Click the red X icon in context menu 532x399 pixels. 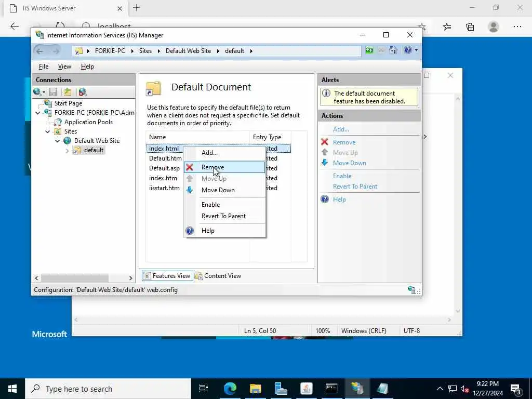pos(190,167)
